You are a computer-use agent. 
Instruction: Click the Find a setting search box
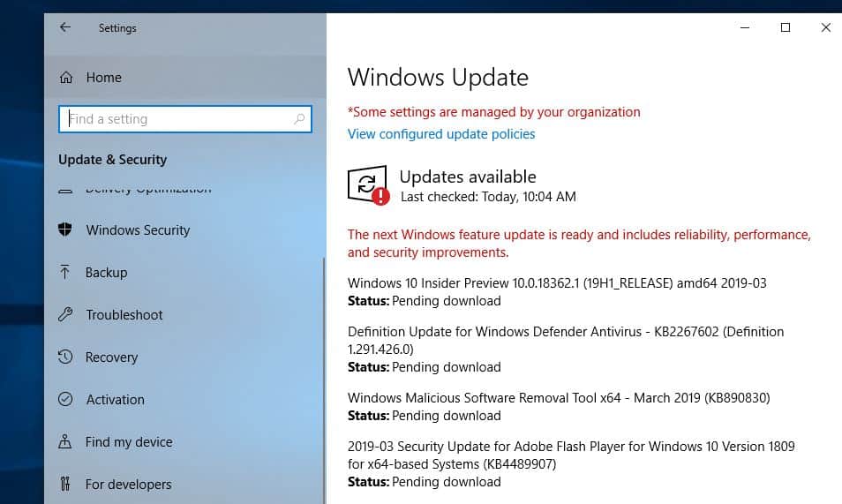point(185,119)
